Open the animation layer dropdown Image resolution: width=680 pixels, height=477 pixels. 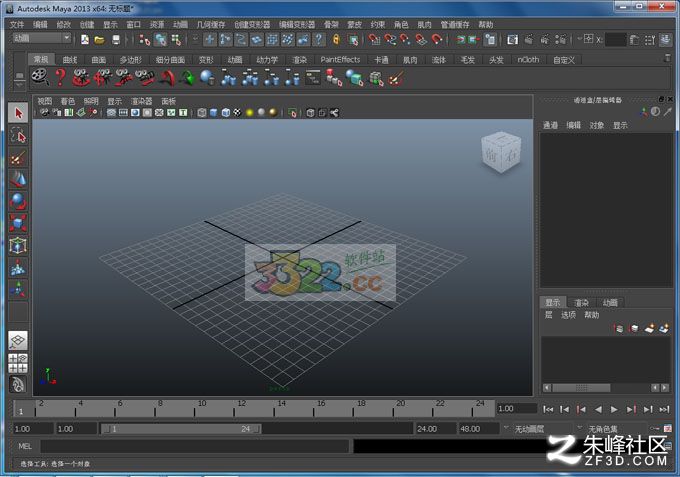505,428
